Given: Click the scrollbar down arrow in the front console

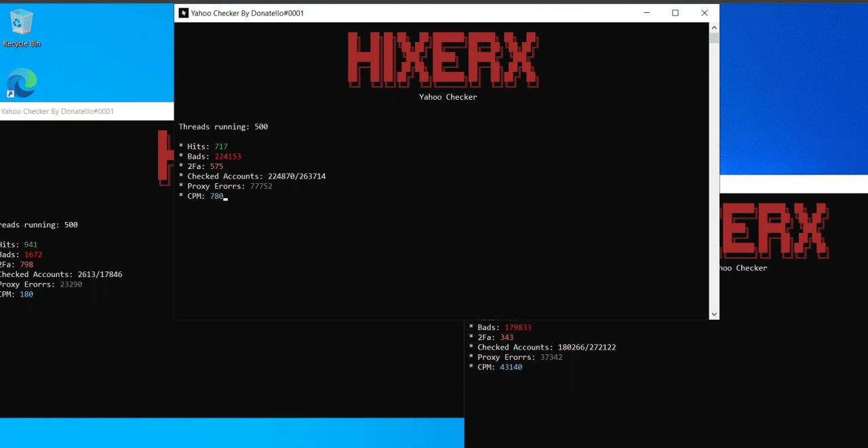Looking at the screenshot, I should [713, 314].
